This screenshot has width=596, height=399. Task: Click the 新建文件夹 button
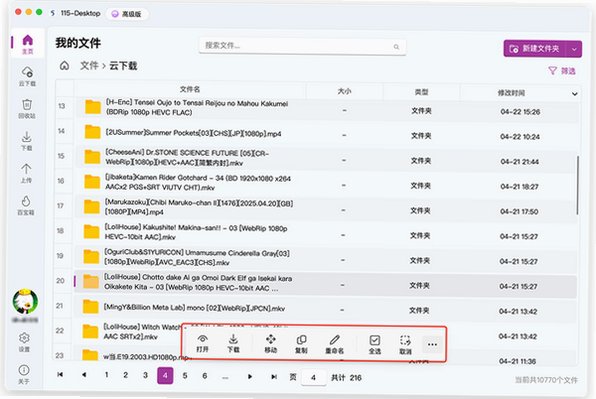coord(535,49)
